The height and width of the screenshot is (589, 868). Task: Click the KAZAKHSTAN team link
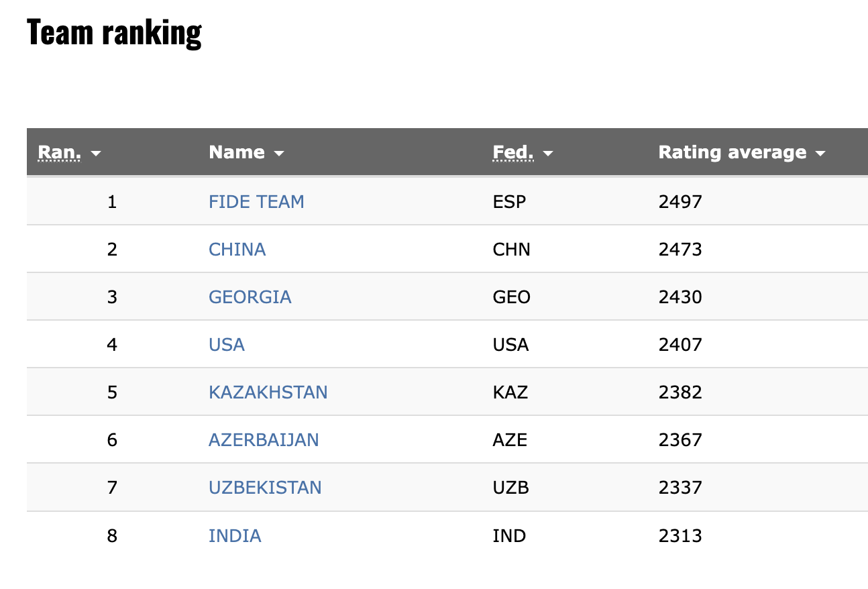pyautogui.click(x=268, y=392)
